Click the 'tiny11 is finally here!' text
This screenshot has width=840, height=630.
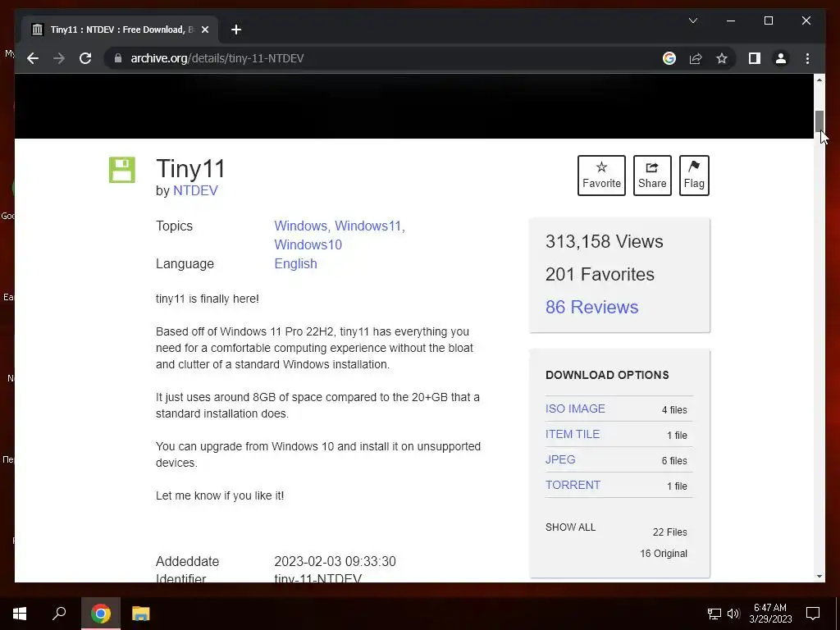coord(208,299)
